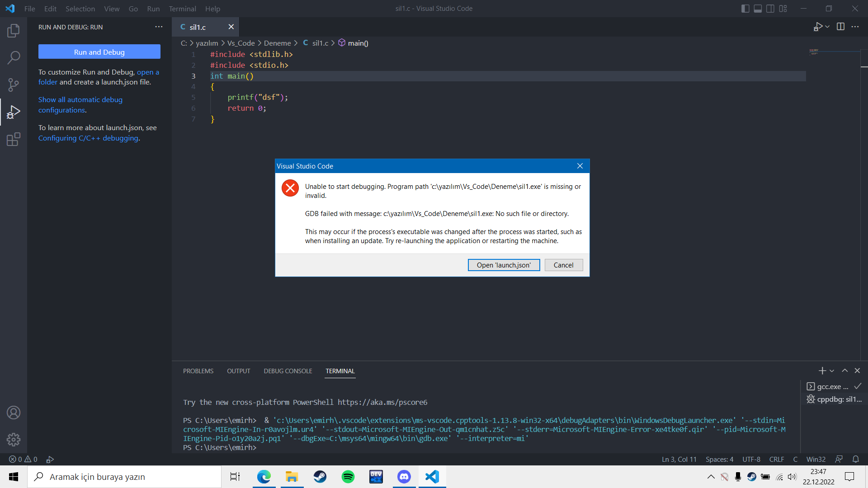Split the editor right
The width and height of the screenshot is (868, 488).
click(x=840, y=27)
